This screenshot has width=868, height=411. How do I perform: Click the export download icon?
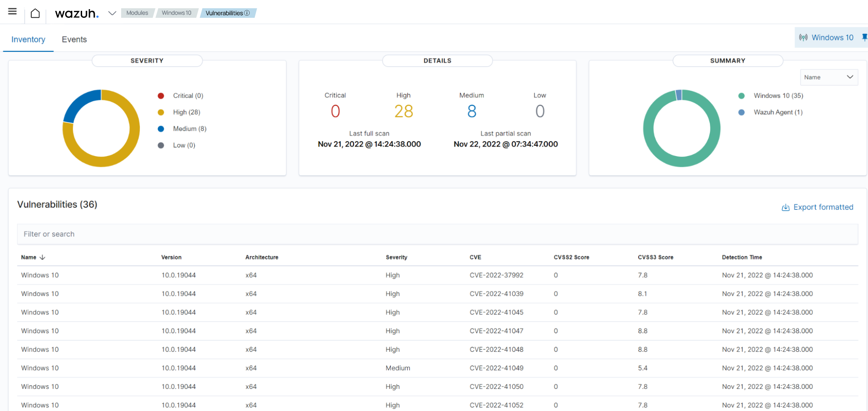tap(785, 208)
